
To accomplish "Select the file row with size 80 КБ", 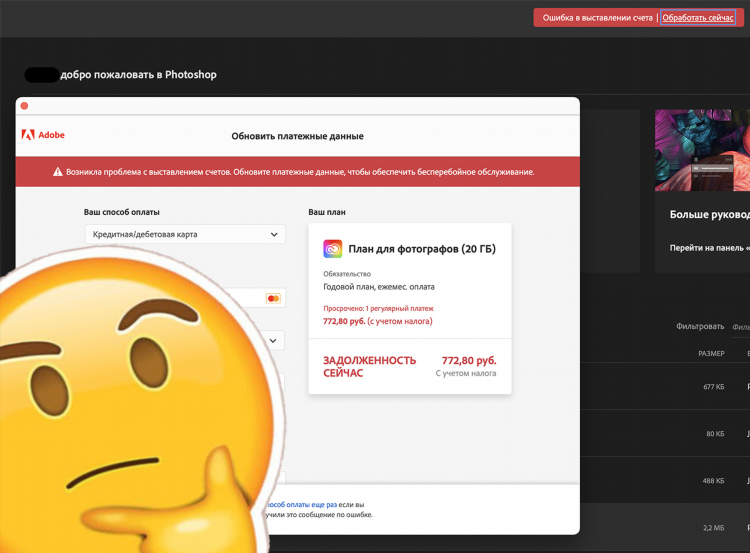I will point(665,433).
